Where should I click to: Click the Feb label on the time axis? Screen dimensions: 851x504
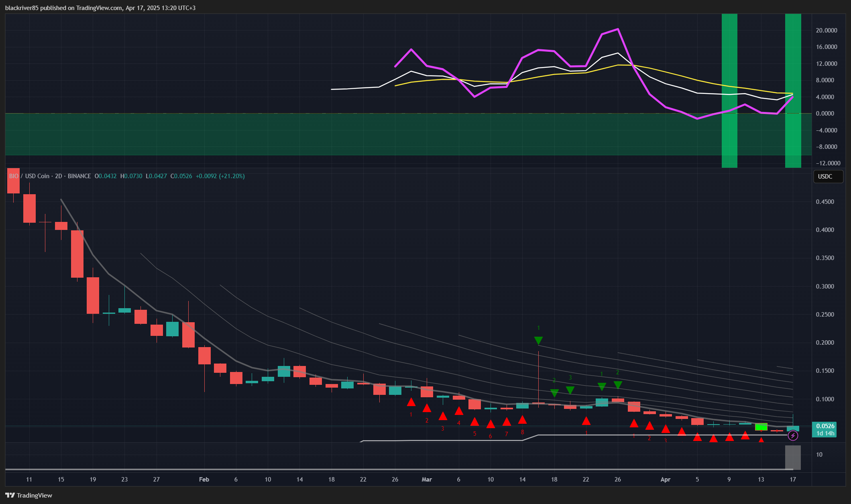204,480
